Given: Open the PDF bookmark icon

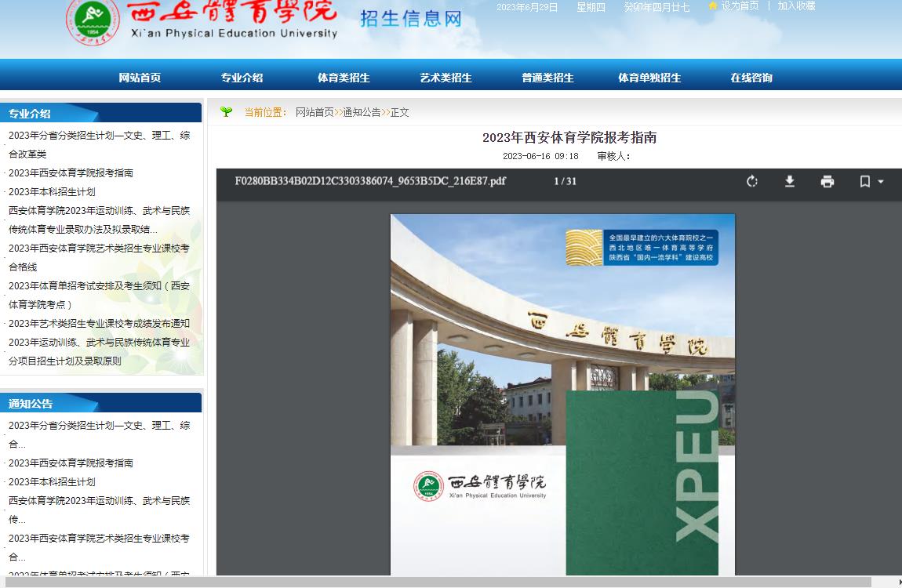Looking at the screenshot, I should pyautogui.click(x=864, y=182).
